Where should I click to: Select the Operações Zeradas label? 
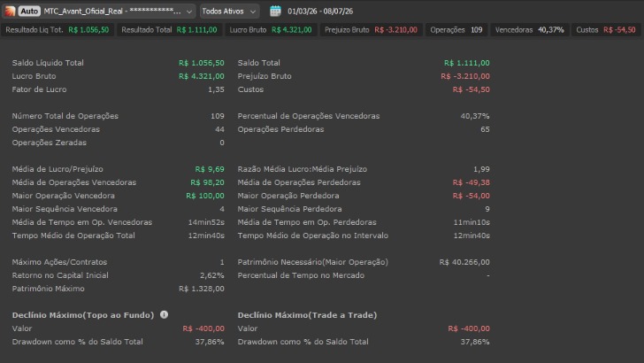(x=50, y=143)
